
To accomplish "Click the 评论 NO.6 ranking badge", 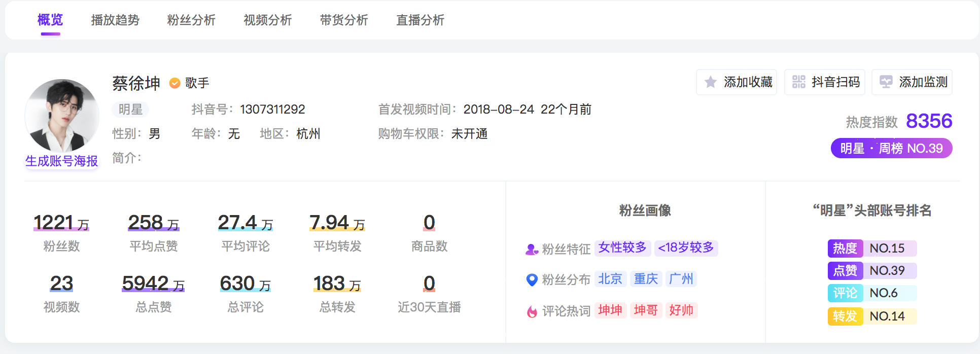I will (872, 293).
